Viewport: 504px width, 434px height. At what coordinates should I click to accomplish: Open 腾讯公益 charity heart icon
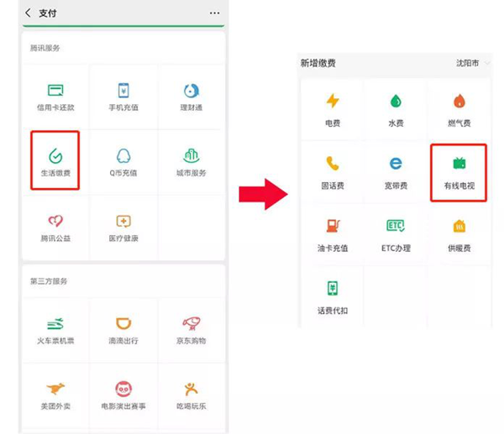tap(55, 223)
